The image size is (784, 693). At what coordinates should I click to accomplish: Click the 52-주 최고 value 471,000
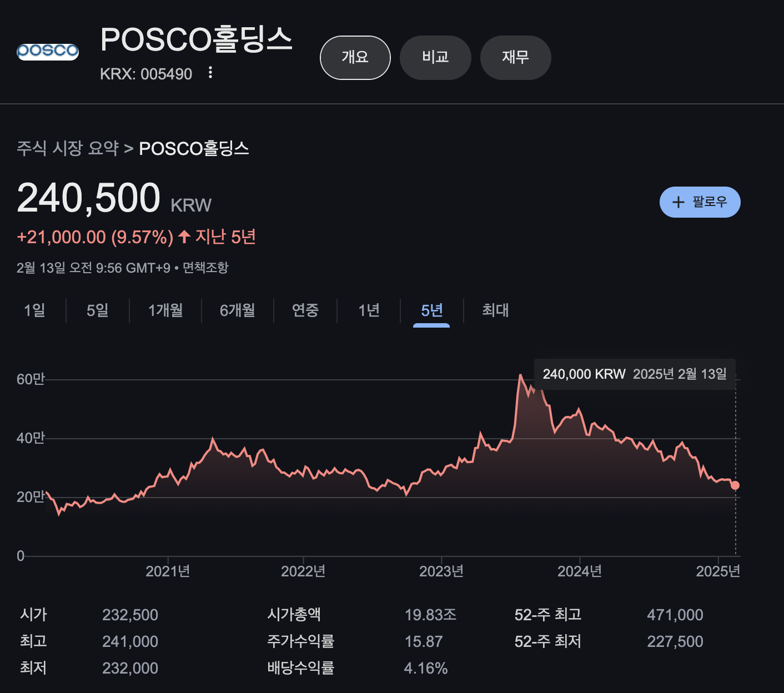[x=675, y=615]
